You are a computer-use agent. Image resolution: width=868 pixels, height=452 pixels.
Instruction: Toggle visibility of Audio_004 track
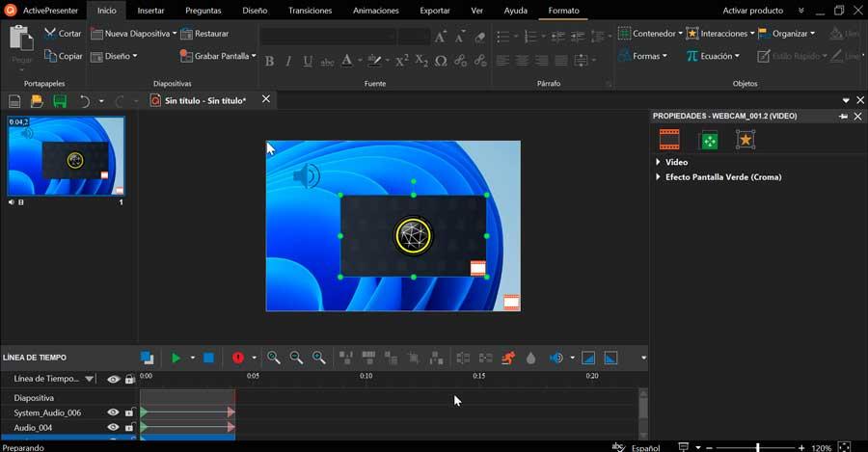pos(113,427)
